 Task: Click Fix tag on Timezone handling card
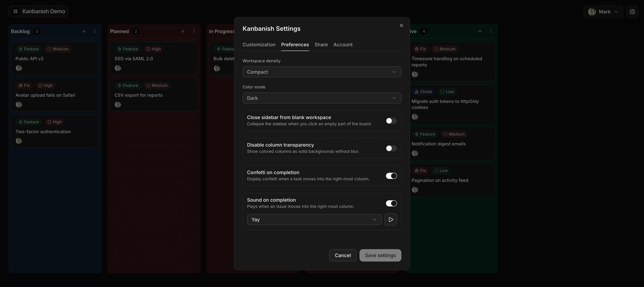click(420, 49)
